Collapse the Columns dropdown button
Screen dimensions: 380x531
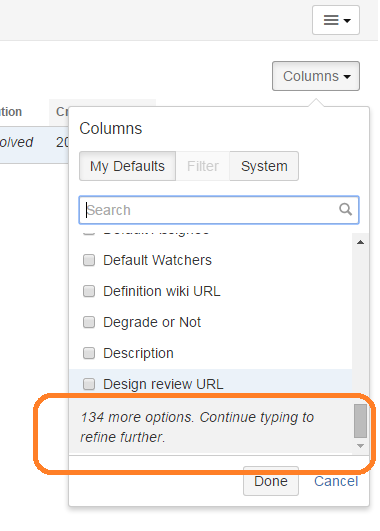tap(316, 76)
